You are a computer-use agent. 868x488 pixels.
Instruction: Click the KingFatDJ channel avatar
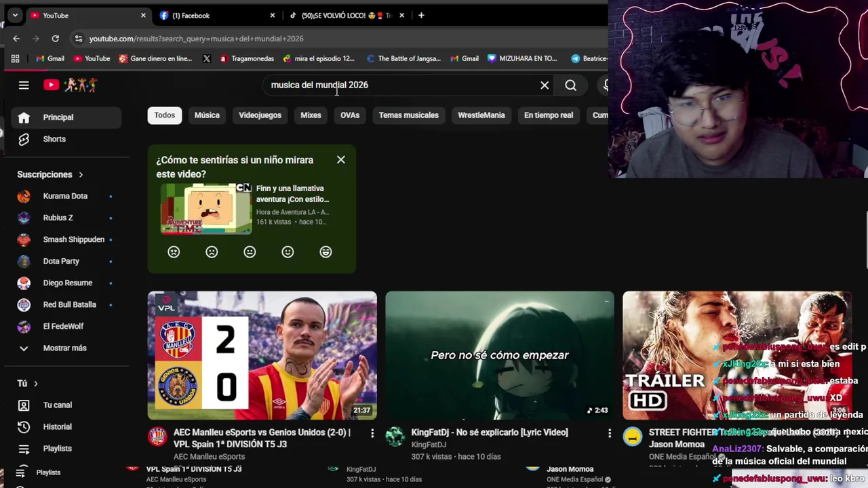(x=395, y=436)
